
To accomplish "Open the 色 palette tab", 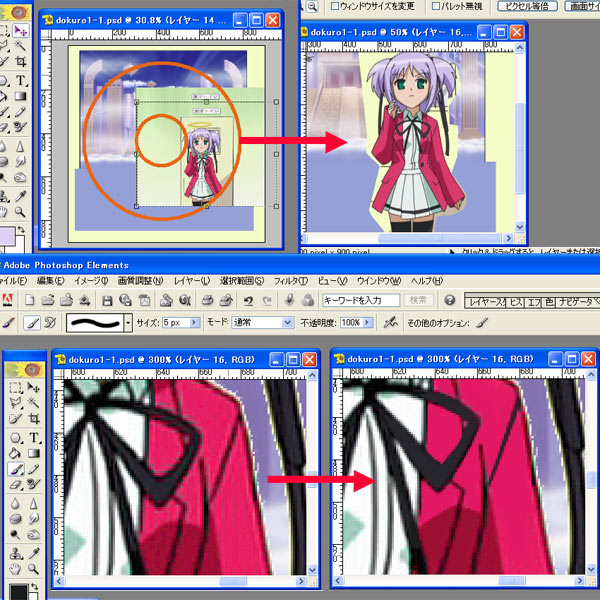I will (549, 302).
